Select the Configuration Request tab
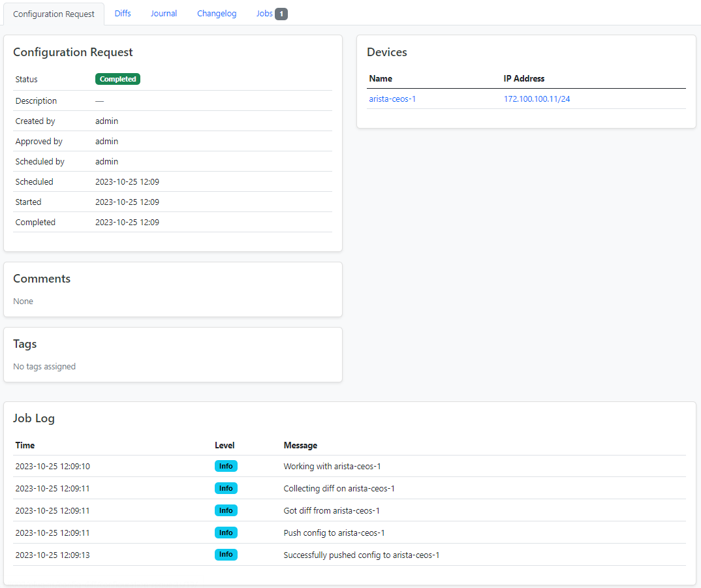This screenshot has height=588, width=701. (54, 14)
